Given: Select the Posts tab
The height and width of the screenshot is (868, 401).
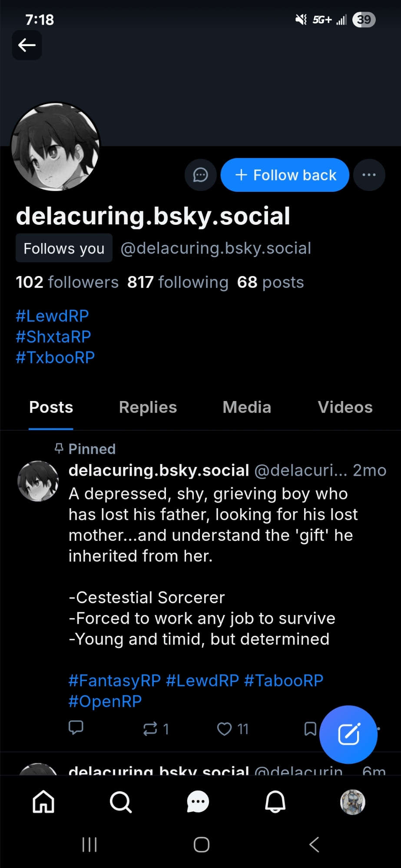Looking at the screenshot, I should click(51, 408).
